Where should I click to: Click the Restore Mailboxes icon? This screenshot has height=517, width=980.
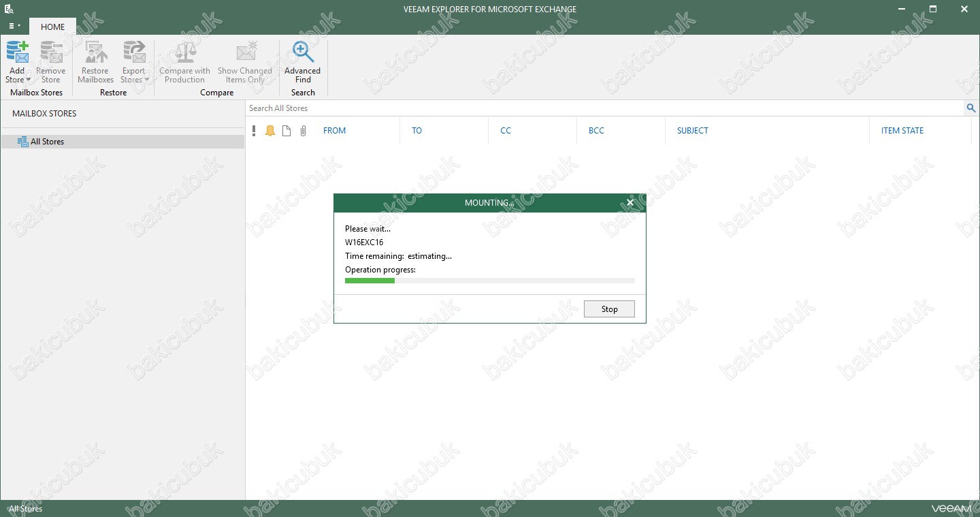tap(95, 52)
